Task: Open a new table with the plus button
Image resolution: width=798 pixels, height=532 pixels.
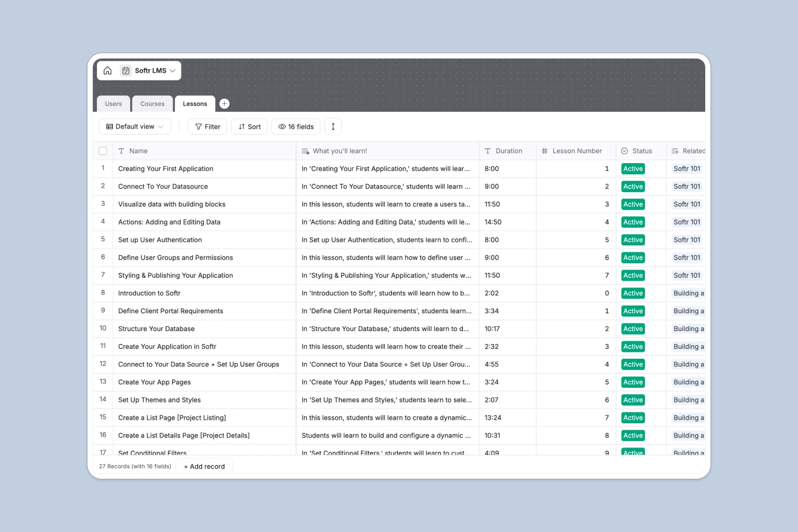Action: tap(224, 103)
